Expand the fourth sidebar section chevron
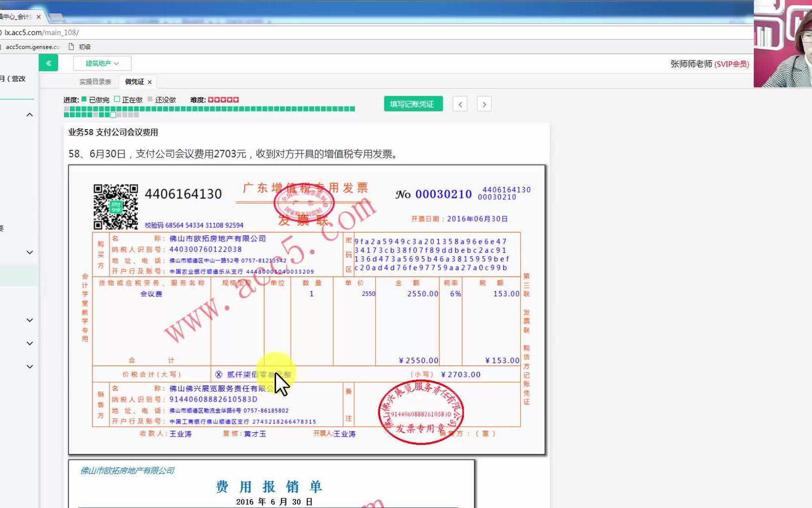This screenshot has width=812, height=508. [30, 343]
